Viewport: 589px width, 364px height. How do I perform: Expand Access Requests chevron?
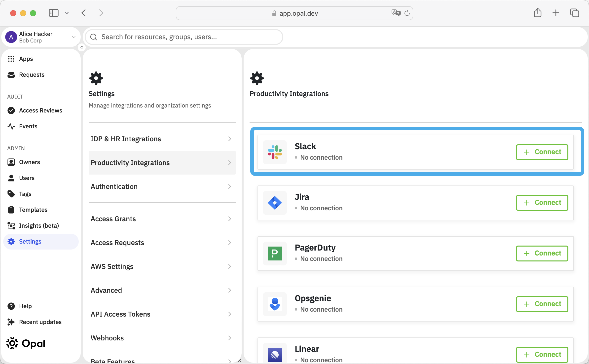click(x=230, y=243)
